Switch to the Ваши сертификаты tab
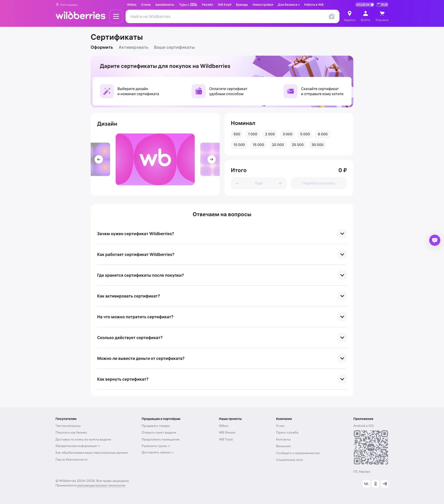This screenshot has width=444, height=504. (x=174, y=47)
